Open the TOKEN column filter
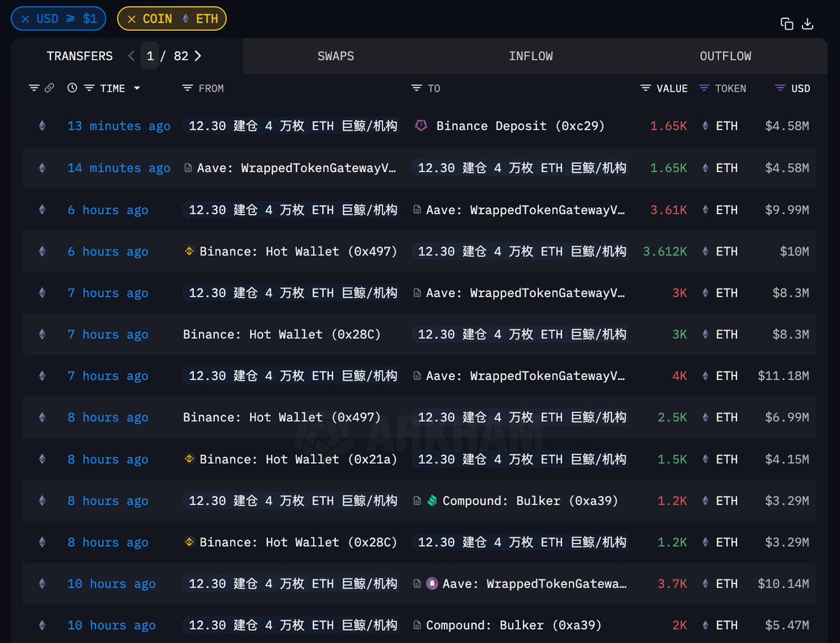The width and height of the screenshot is (840, 643). tap(704, 88)
